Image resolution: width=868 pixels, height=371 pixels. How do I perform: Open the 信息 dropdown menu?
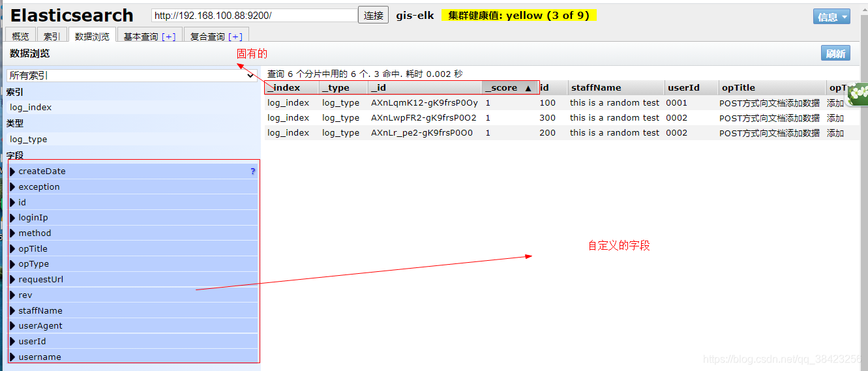831,17
